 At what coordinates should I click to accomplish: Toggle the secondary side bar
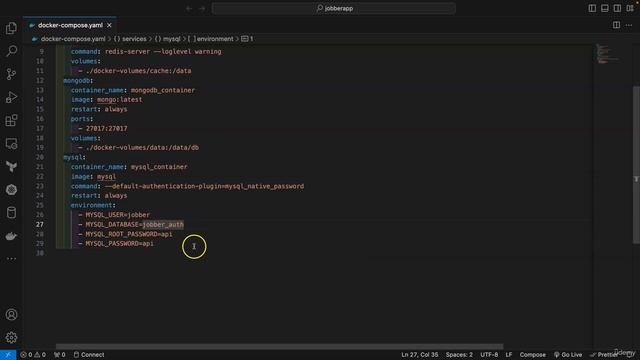pyautogui.click(x=618, y=8)
